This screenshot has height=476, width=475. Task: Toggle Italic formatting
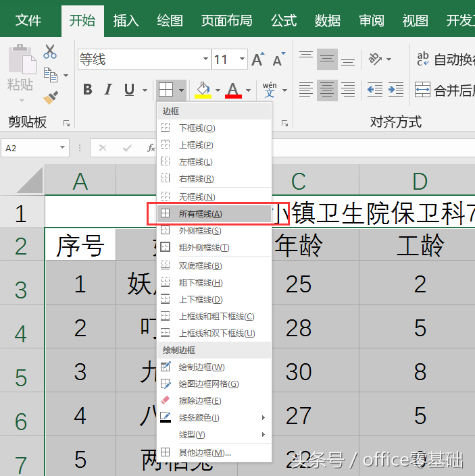point(108,90)
